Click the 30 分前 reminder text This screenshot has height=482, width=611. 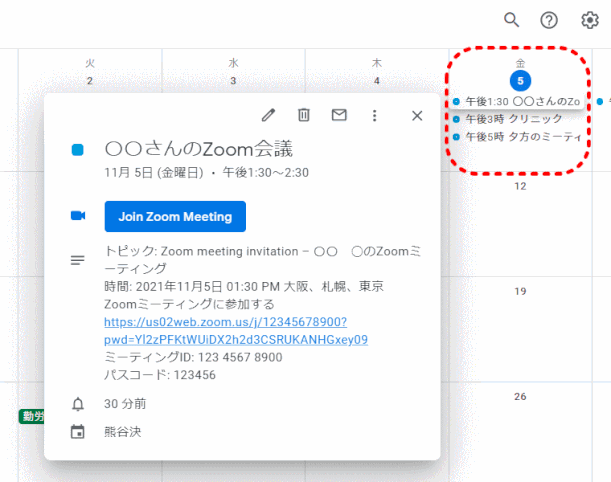pyautogui.click(x=125, y=404)
